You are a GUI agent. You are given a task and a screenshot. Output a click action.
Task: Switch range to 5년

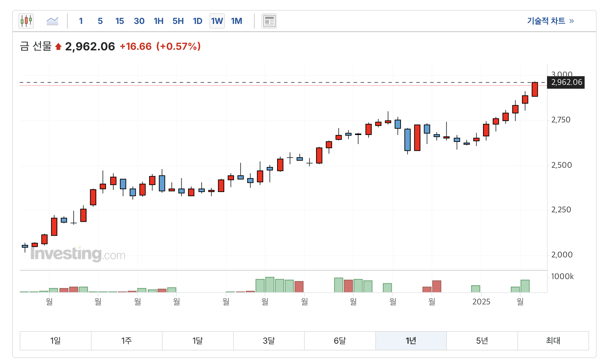(x=482, y=340)
